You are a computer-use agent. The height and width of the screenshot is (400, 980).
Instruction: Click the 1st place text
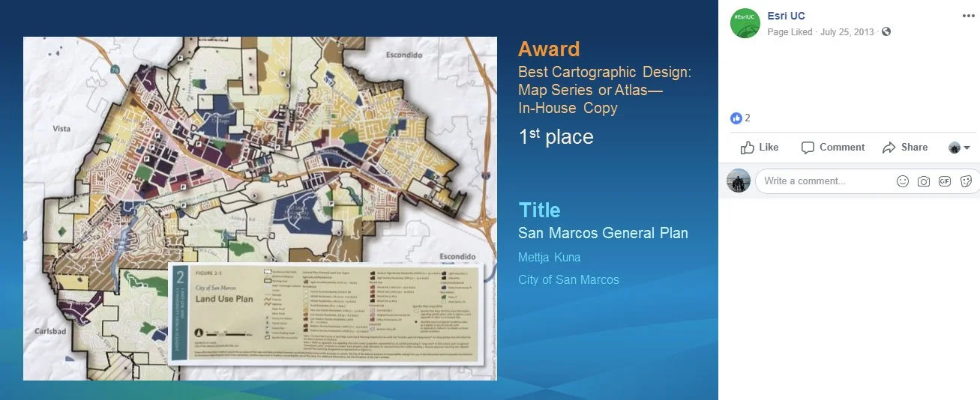[x=556, y=137]
